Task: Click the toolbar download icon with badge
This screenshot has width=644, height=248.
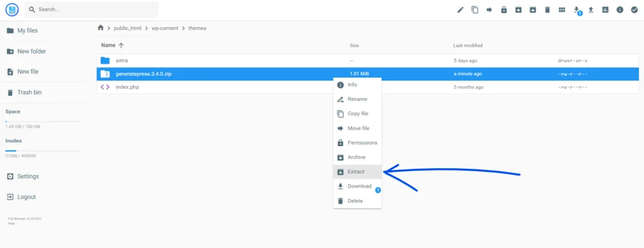Action: pyautogui.click(x=577, y=10)
